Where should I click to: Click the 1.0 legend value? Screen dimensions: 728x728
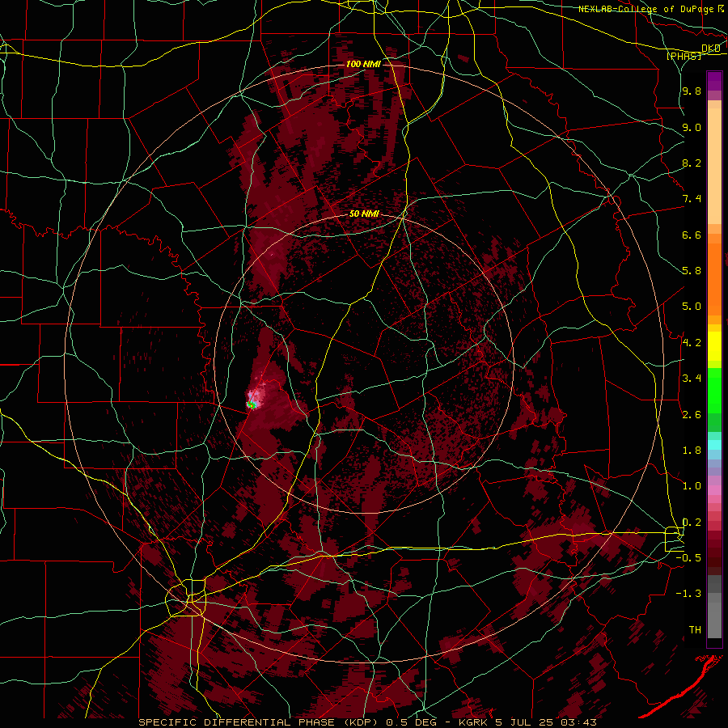pos(692,486)
